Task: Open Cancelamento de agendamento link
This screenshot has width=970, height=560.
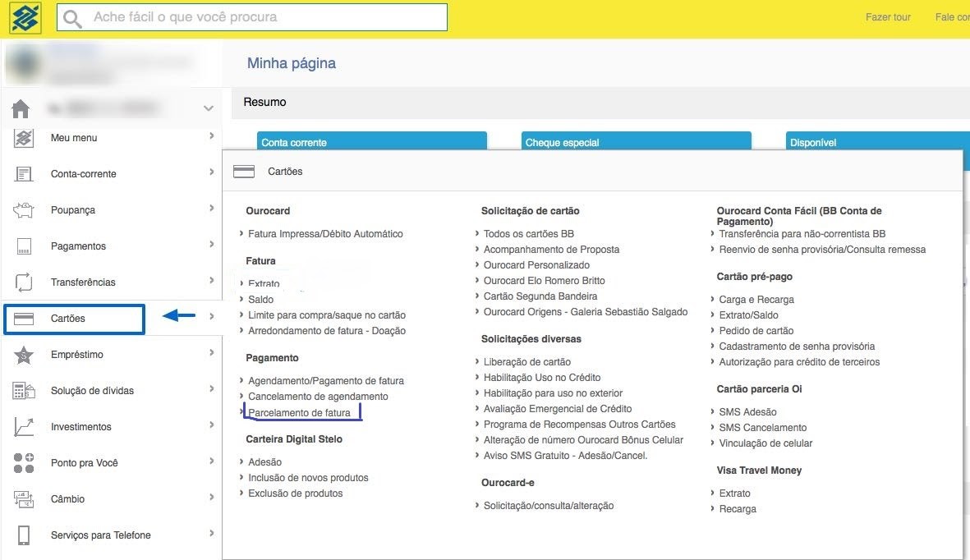Action: coord(318,396)
